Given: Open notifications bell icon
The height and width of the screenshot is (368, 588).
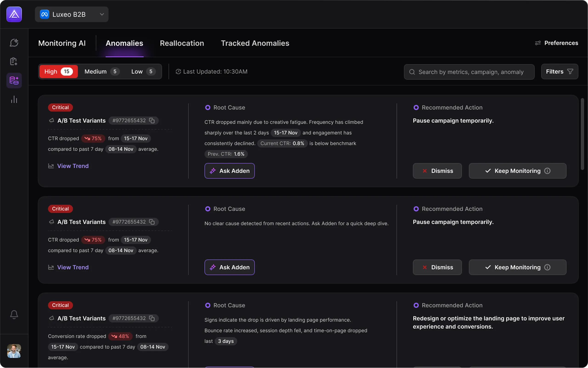Looking at the screenshot, I should pyautogui.click(x=14, y=314).
